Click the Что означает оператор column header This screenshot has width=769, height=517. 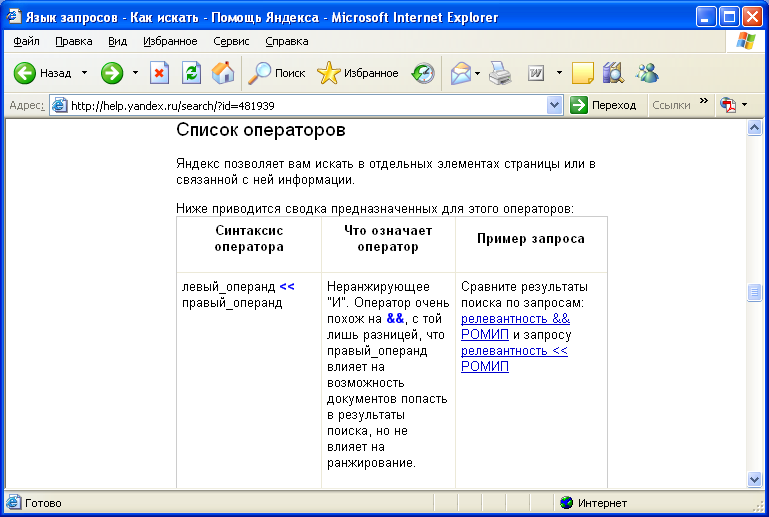coord(388,238)
